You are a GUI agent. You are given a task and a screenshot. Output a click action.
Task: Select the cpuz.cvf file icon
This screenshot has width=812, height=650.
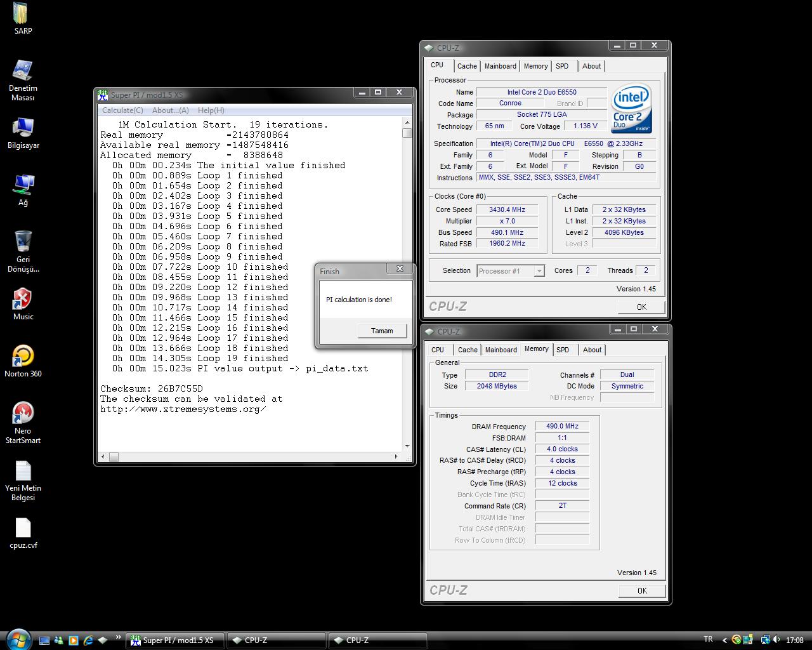coord(23,533)
